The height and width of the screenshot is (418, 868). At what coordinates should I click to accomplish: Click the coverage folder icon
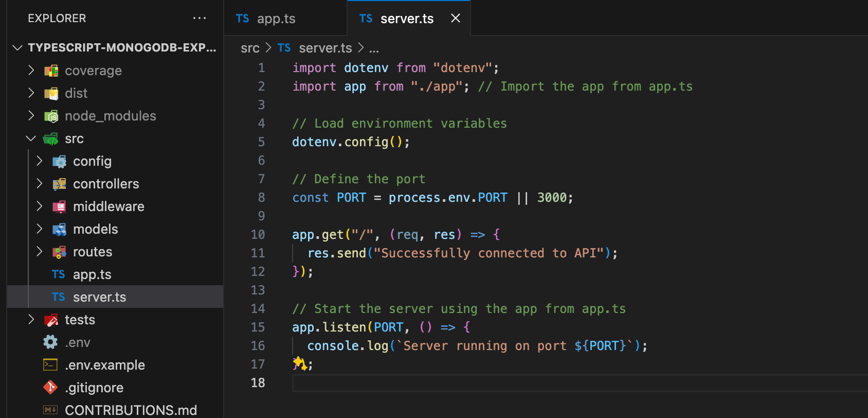[51, 71]
